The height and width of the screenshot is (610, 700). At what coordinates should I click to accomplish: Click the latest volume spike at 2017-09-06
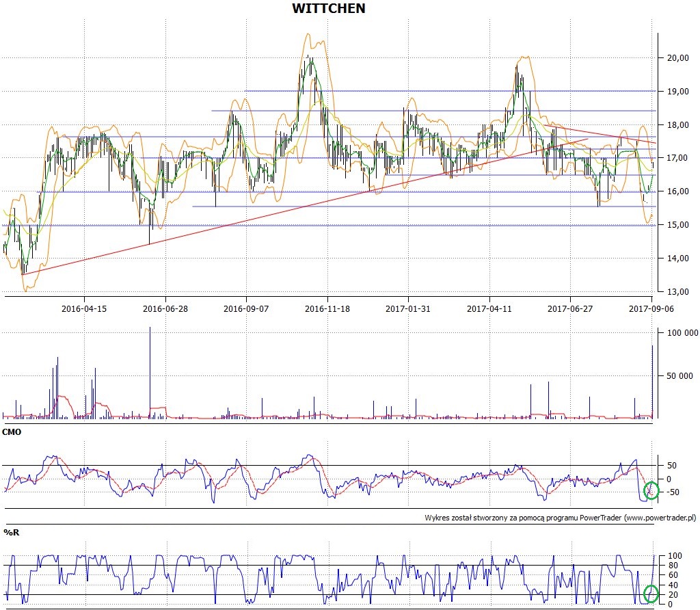point(651,382)
